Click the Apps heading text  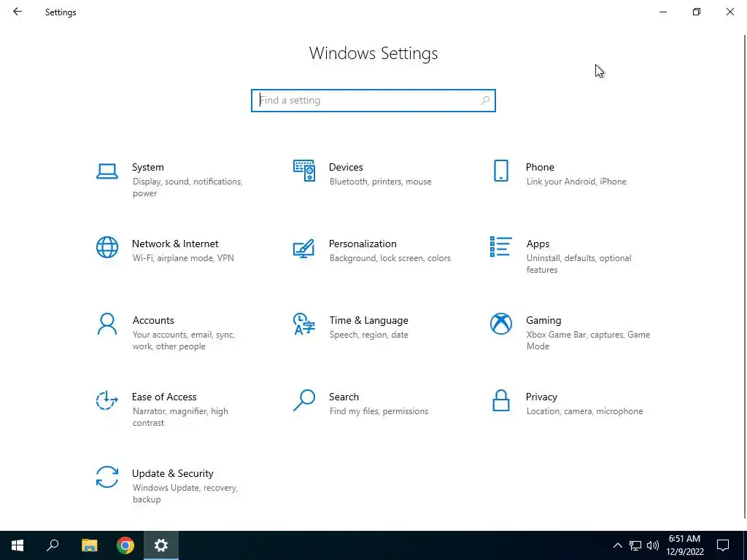(538, 244)
